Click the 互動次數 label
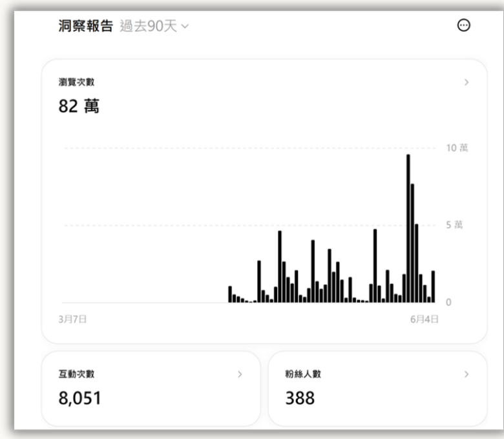Viewport: 504px width, 439px height. [76, 374]
